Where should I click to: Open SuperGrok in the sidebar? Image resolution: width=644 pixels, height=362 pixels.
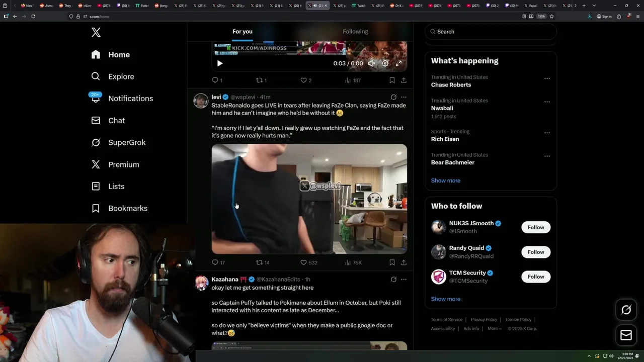point(118,142)
